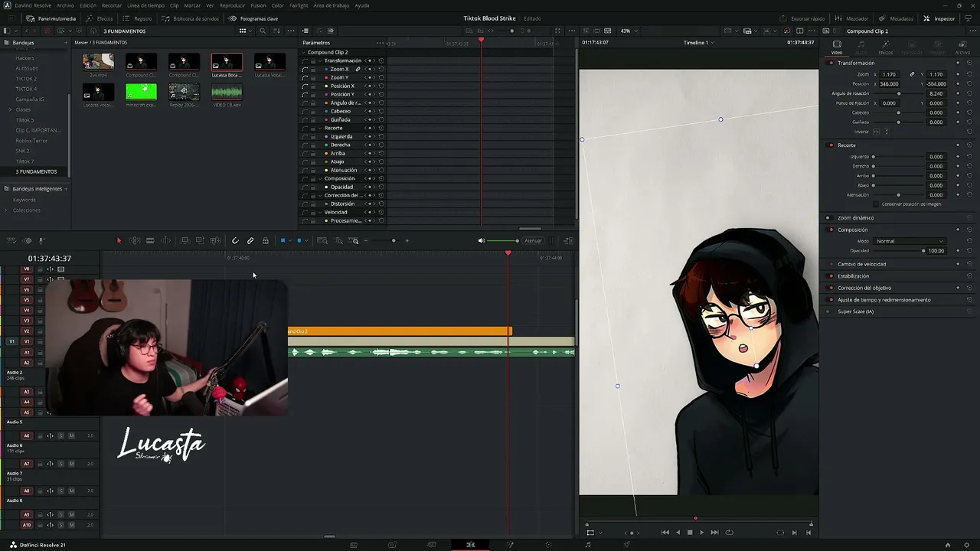The width and height of the screenshot is (980, 551).
Task: Click Opacidad slider in Inspector
Action: point(899,251)
